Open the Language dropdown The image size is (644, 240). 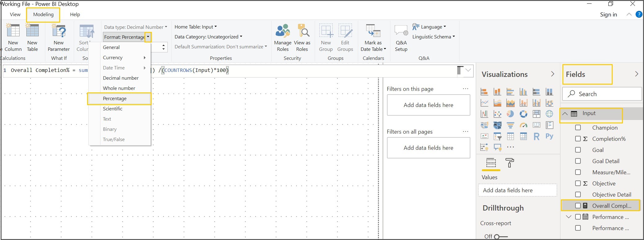[x=429, y=27]
